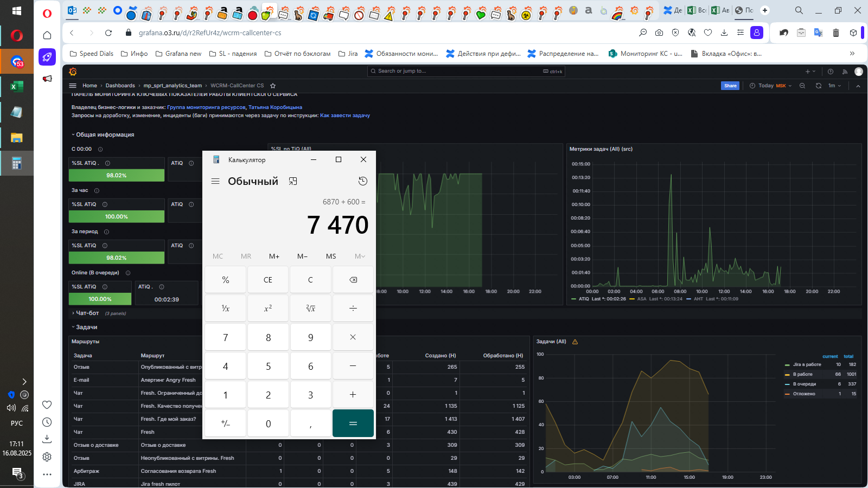The width and height of the screenshot is (868, 488).
Task: Open Grafana sidebar menu toggle
Action: tap(73, 86)
